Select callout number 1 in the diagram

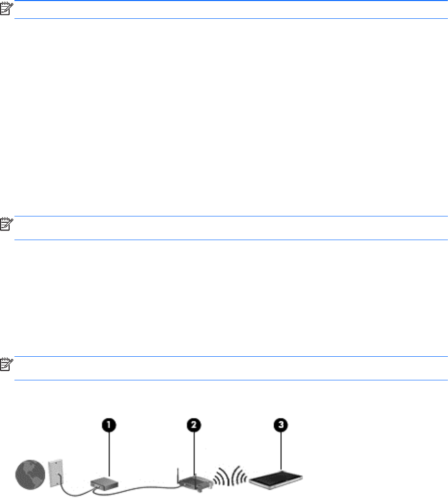tap(109, 425)
